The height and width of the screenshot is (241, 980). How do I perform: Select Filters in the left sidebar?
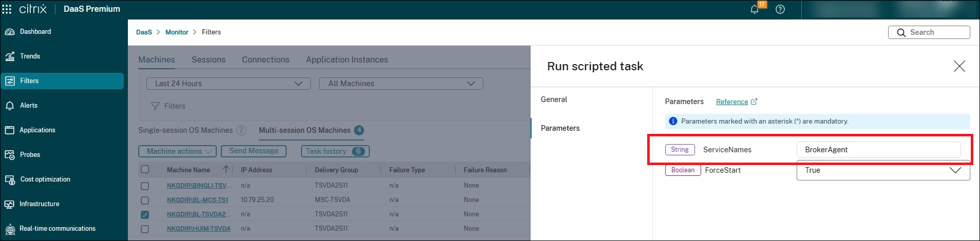[x=62, y=81]
